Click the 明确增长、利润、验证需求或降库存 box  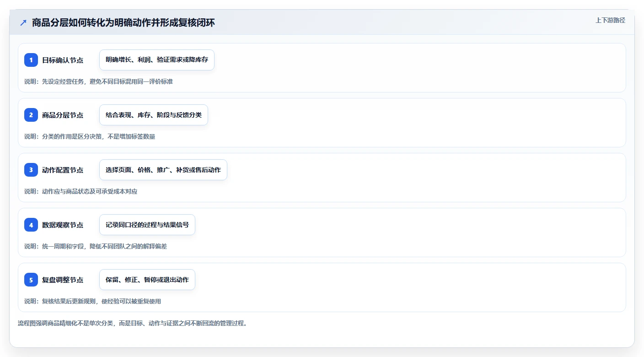157,60
